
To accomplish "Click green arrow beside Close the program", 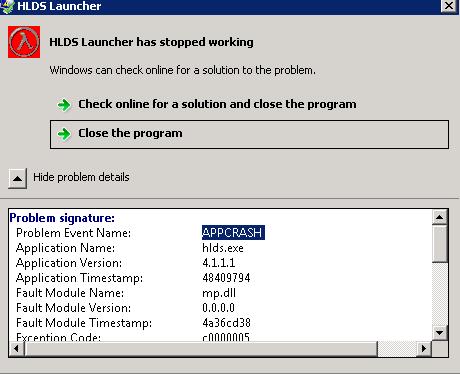I will click(x=64, y=134).
